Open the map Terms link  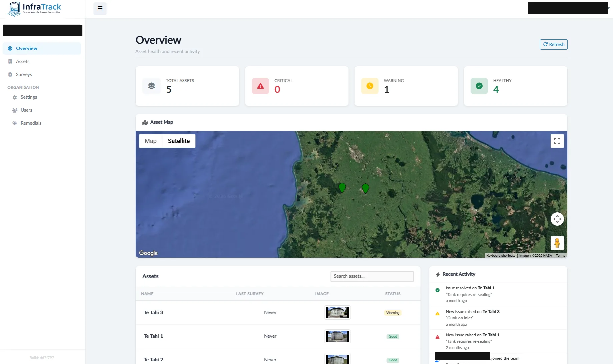pyautogui.click(x=560, y=256)
